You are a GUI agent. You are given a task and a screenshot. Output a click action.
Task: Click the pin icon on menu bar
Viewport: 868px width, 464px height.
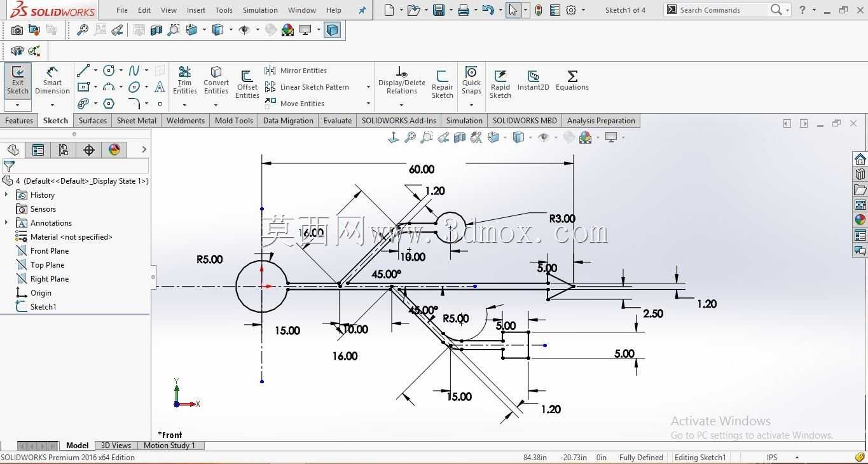pos(362,10)
